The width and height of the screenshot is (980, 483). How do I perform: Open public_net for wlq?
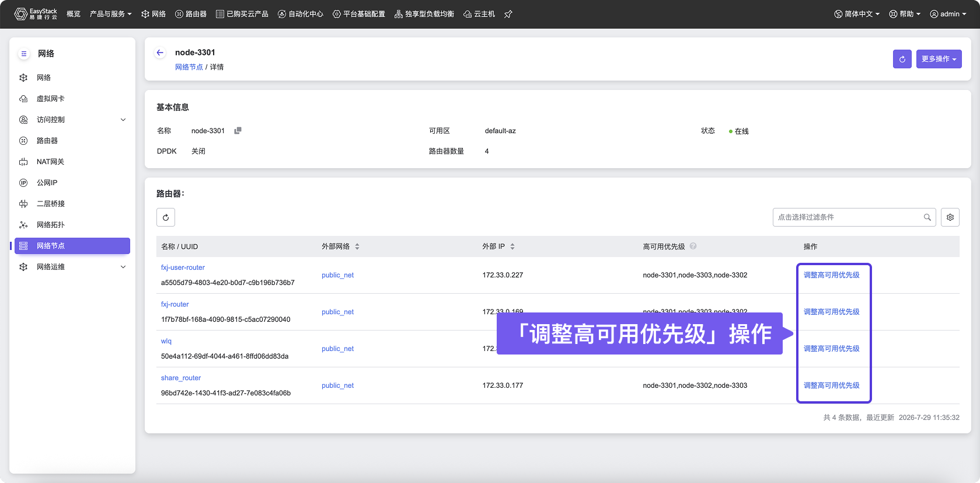click(338, 349)
